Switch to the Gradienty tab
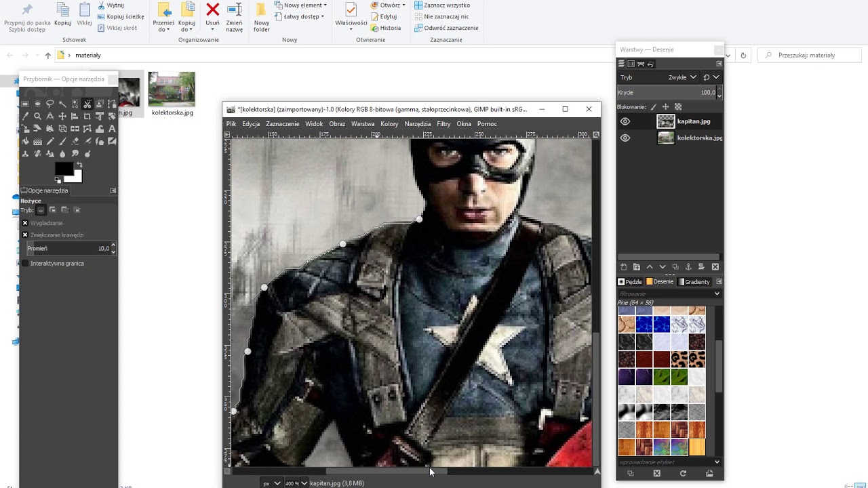This screenshot has height=488, width=868. click(x=694, y=282)
